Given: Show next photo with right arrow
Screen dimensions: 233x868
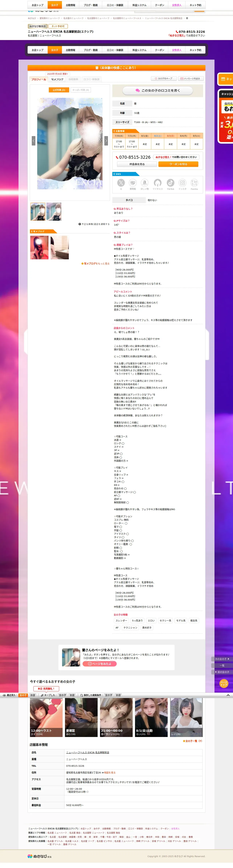Looking at the screenshot, I should coord(106,140).
